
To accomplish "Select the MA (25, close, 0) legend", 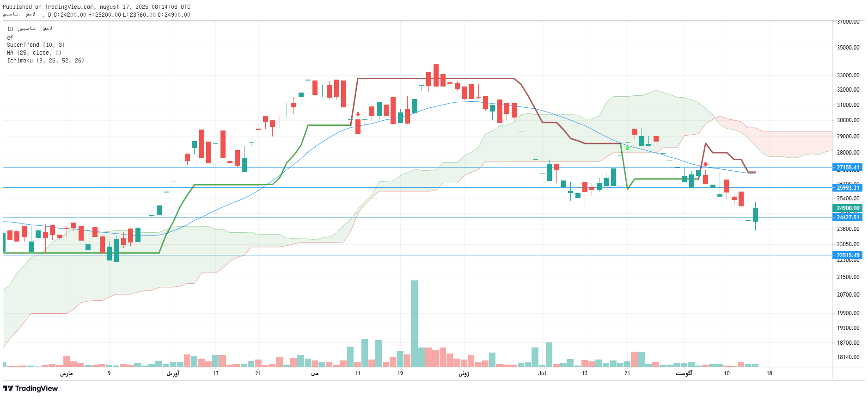I will tap(34, 53).
